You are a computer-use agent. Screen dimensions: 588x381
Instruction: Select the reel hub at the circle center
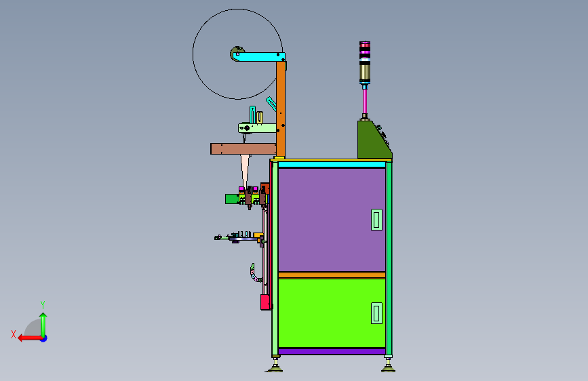(x=237, y=54)
